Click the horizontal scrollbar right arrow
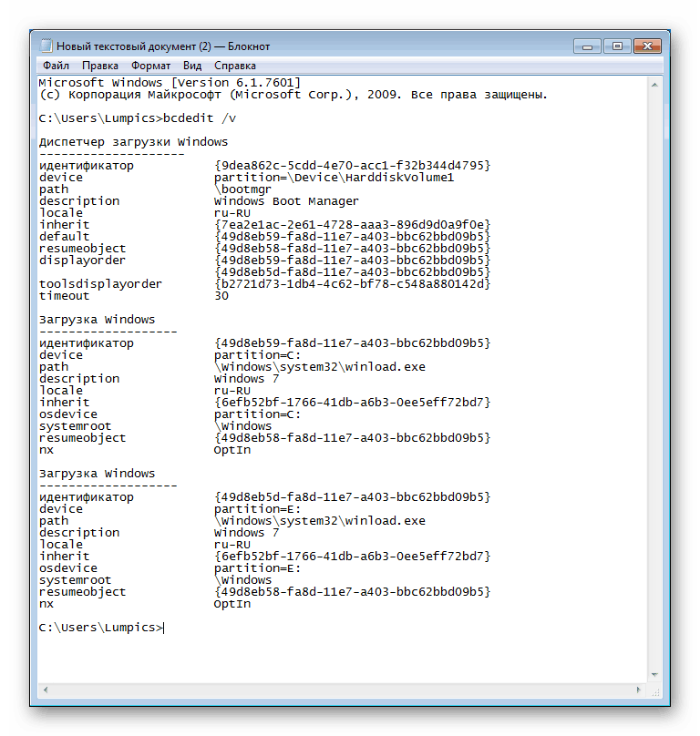 point(638,690)
